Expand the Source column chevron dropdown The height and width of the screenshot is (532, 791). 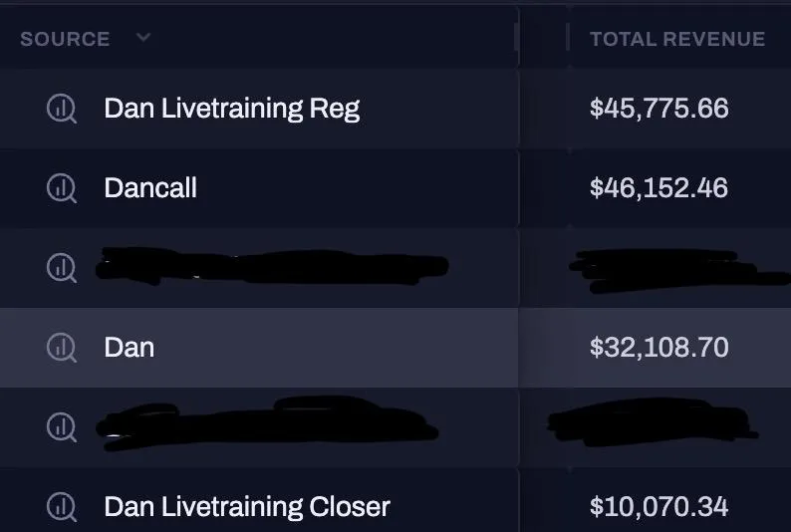[x=143, y=38]
